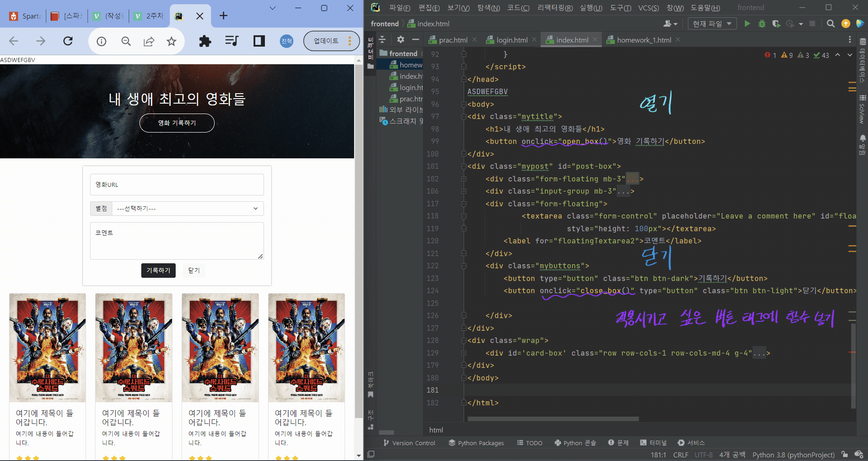Open editor tabs more-options menu
This screenshot has width=868, height=461.
point(849,40)
